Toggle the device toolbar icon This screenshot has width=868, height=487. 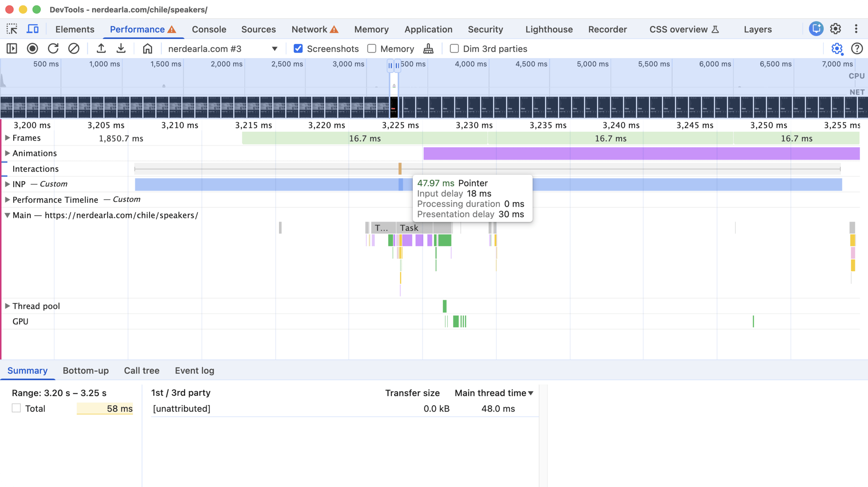coord(32,29)
